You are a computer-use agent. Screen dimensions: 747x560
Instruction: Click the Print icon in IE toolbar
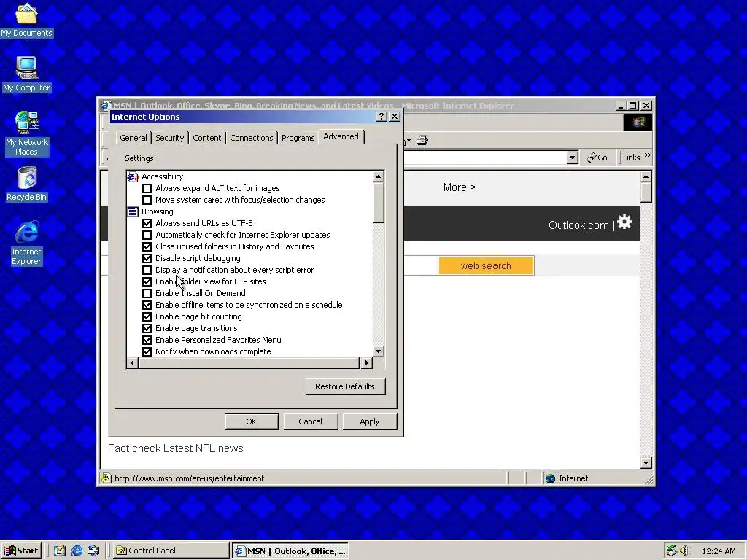[x=422, y=140]
